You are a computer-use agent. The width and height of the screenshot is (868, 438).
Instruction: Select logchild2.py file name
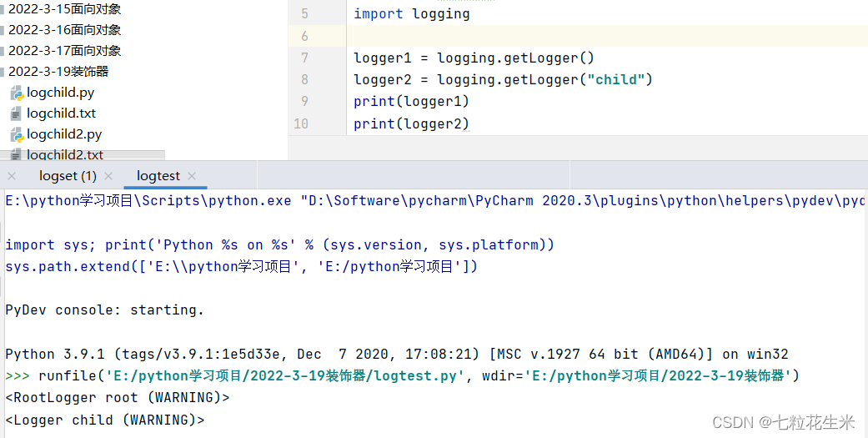click(64, 134)
